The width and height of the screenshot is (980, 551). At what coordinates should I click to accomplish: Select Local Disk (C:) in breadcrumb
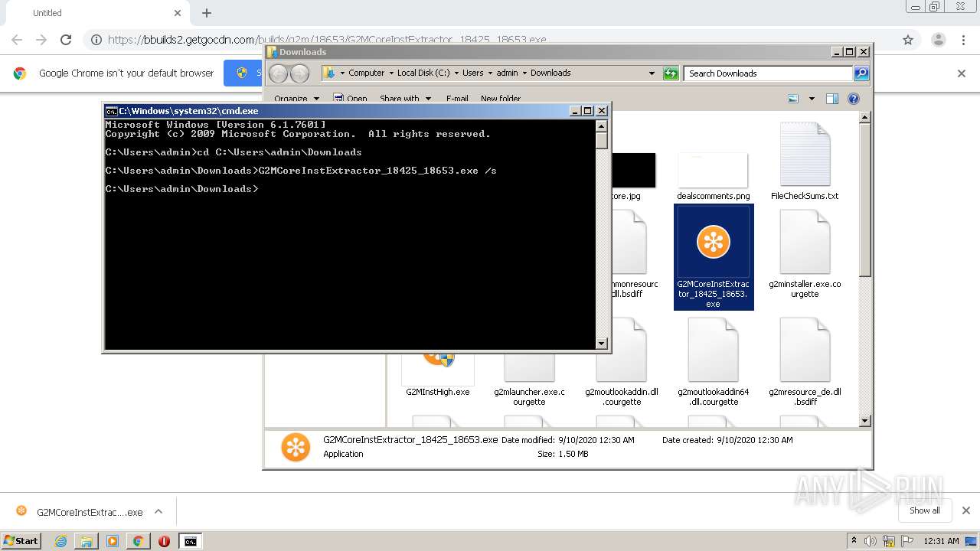[x=423, y=73]
